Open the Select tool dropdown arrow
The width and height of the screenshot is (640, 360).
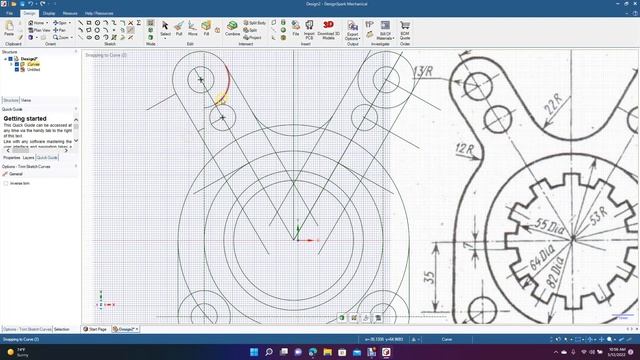pos(165,38)
